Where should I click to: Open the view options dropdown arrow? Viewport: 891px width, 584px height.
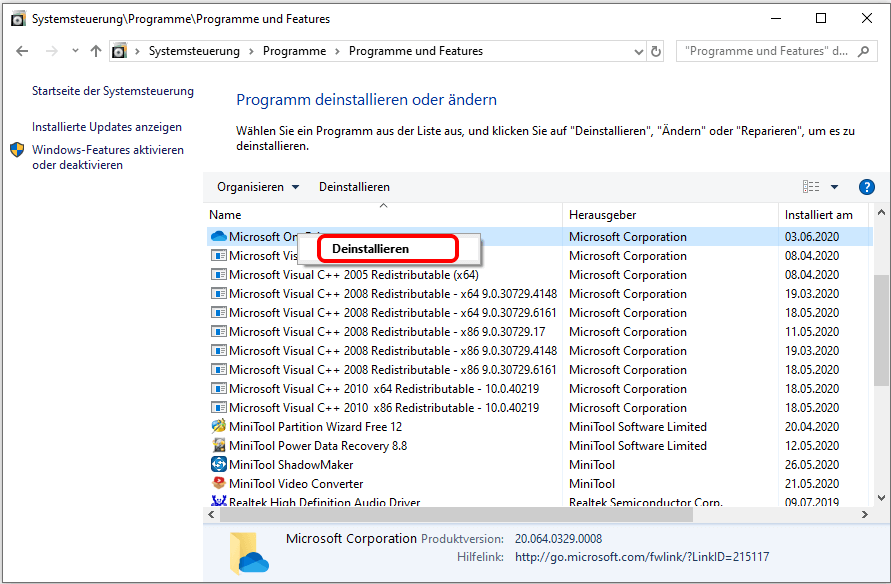click(x=834, y=187)
